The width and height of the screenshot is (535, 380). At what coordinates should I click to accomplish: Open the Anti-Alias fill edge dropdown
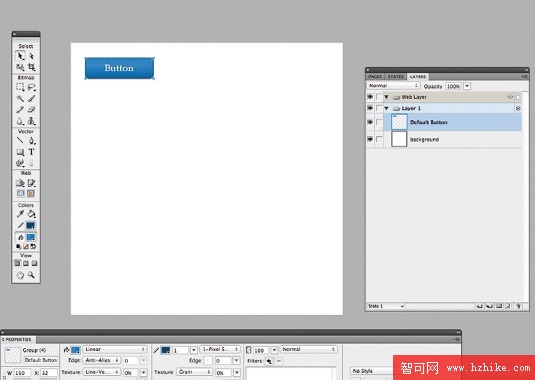[x=102, y=360]
